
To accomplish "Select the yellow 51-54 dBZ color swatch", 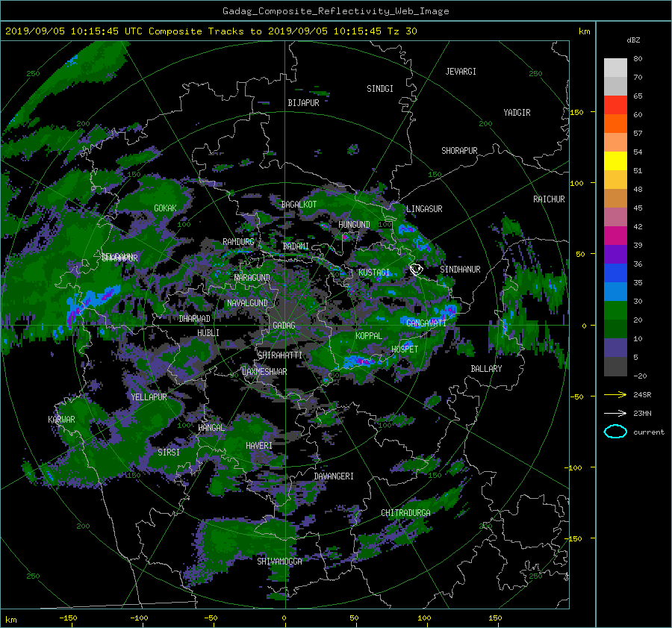I will pyautogui.click(x=615, y=161).
